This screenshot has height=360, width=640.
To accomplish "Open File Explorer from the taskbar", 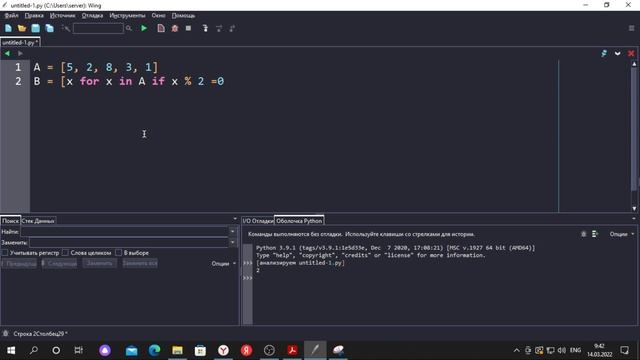I will coord(177,350).
